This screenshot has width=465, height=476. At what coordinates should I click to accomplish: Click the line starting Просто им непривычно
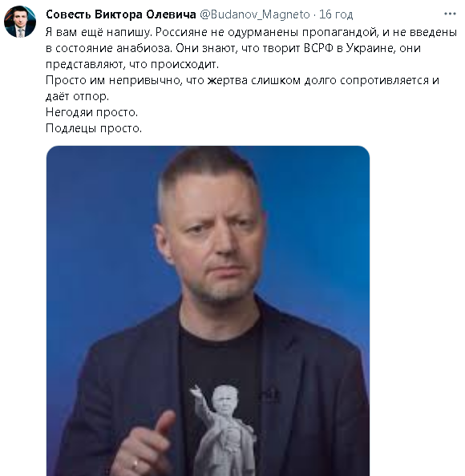pos(242,80)
